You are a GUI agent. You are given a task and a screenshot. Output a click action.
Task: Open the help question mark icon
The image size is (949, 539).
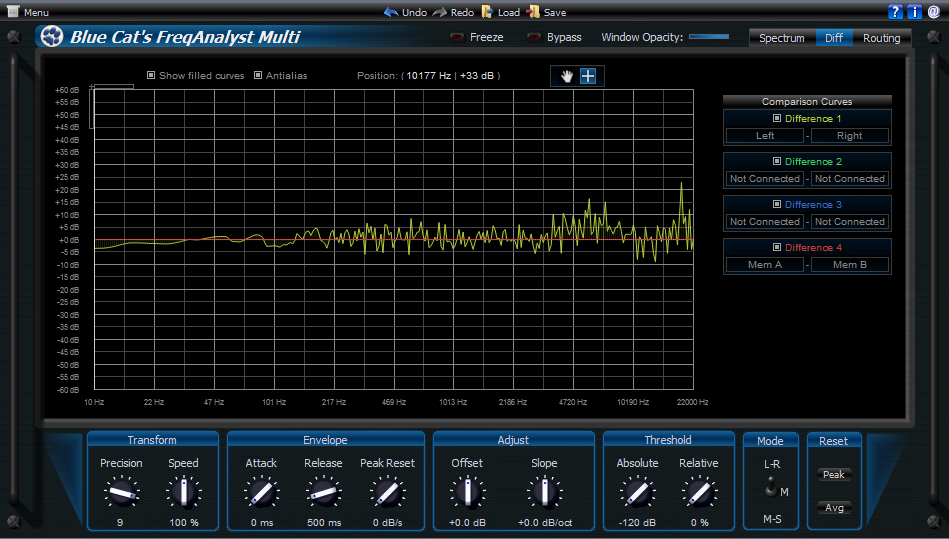pyautogui.click(x=895, y=12)
